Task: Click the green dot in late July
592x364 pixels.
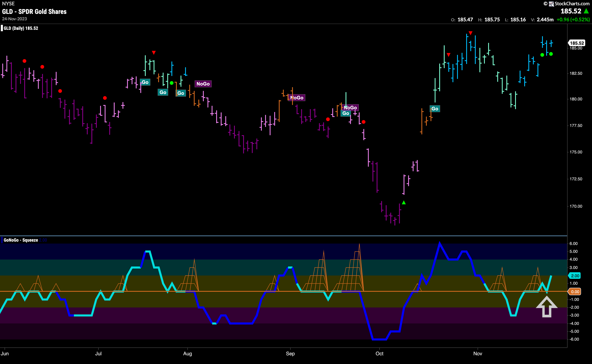Action: [172, 83]
